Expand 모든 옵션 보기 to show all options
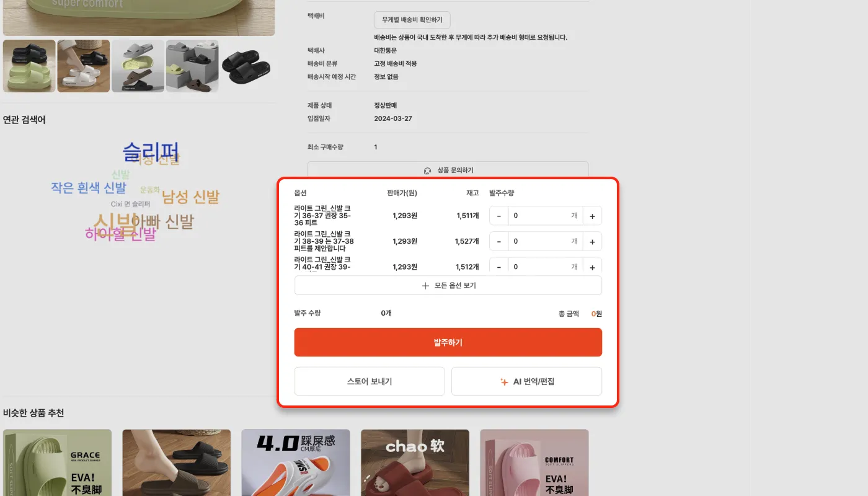Viewport: 868px width, 496px height. (448, 286)
